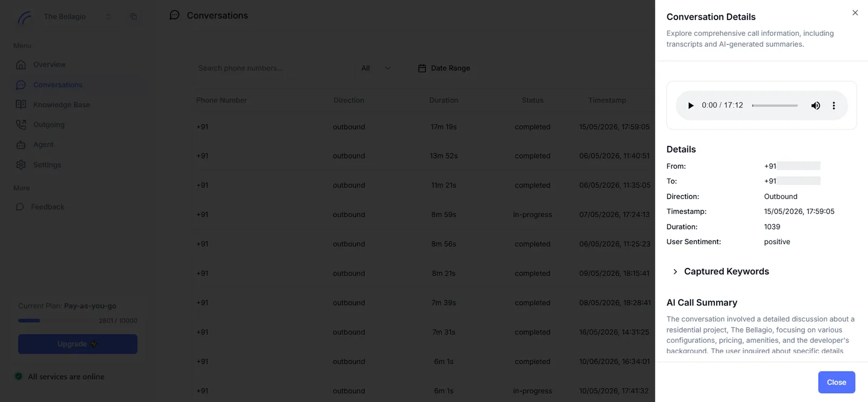Click the 7m 39s duration cell
868x402 pixels.
(444, 303)
